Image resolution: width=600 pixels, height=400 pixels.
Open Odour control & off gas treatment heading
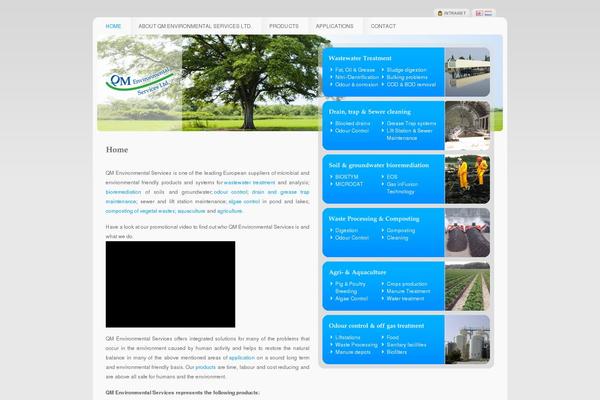click(376, 326)
